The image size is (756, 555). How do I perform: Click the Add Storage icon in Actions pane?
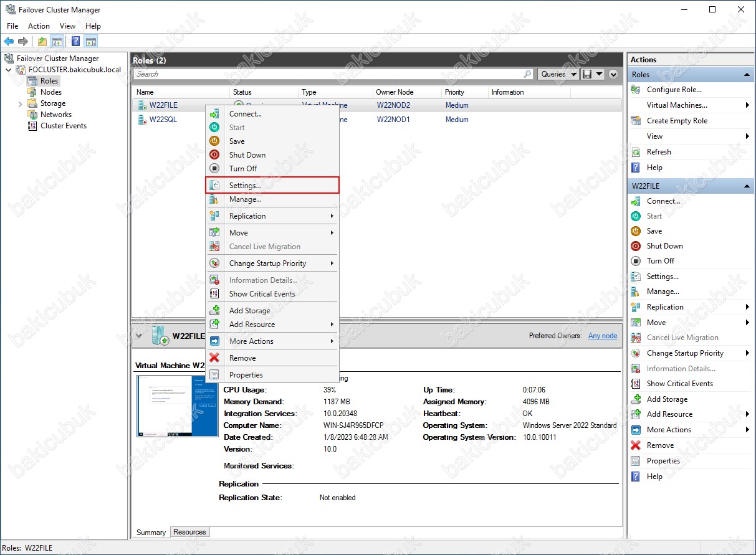636,399
